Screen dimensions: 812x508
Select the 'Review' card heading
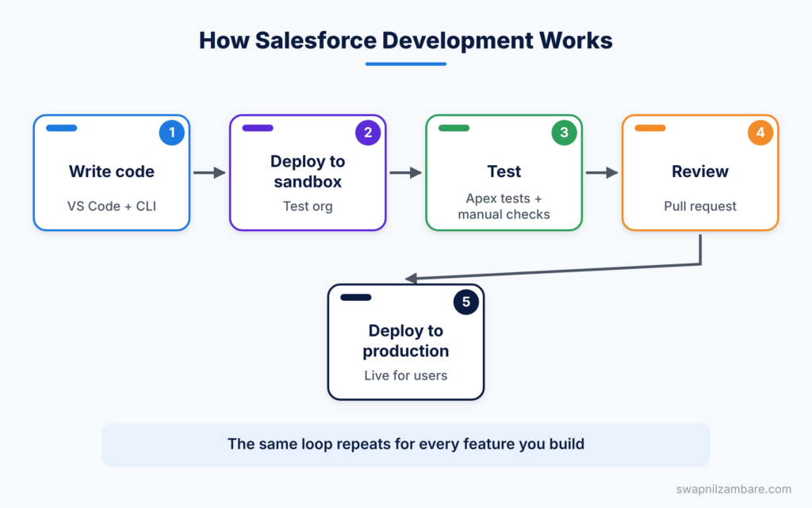pos(700,171)
